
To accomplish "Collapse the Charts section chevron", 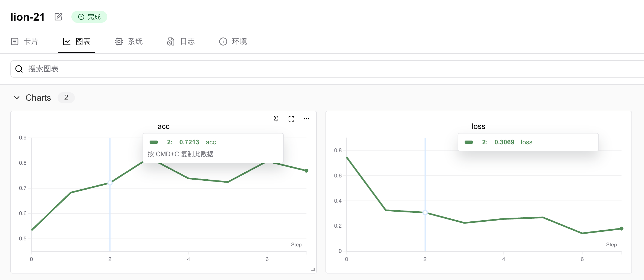I will point(17,98).
